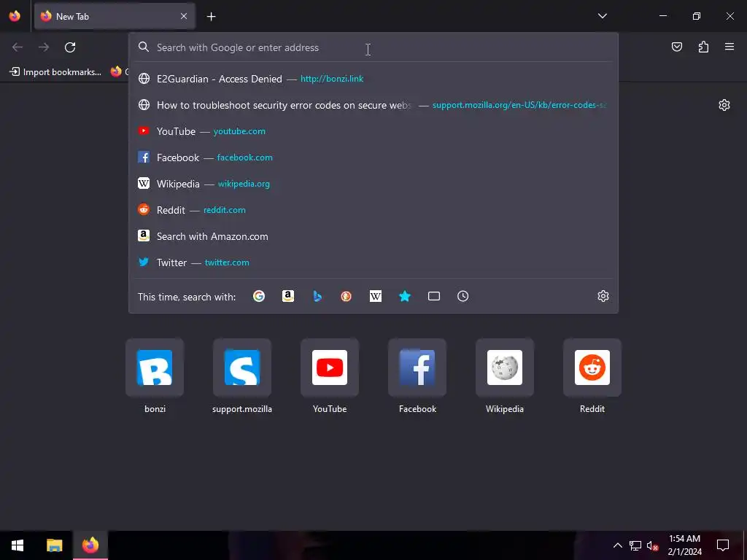This screenshot has height=560, width=747.
Task: Open a new tab with the plus button
Action: pyautogui.click(x=211, y=17)
